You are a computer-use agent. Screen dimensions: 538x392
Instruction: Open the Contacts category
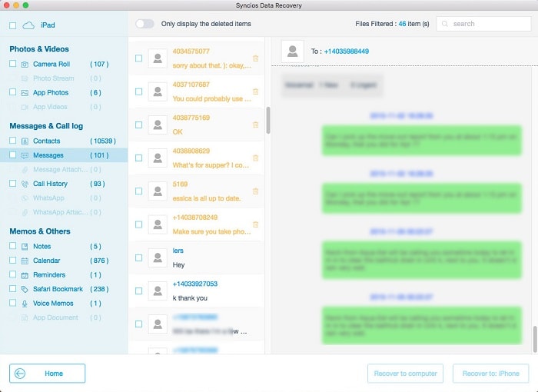pos(47,141)
